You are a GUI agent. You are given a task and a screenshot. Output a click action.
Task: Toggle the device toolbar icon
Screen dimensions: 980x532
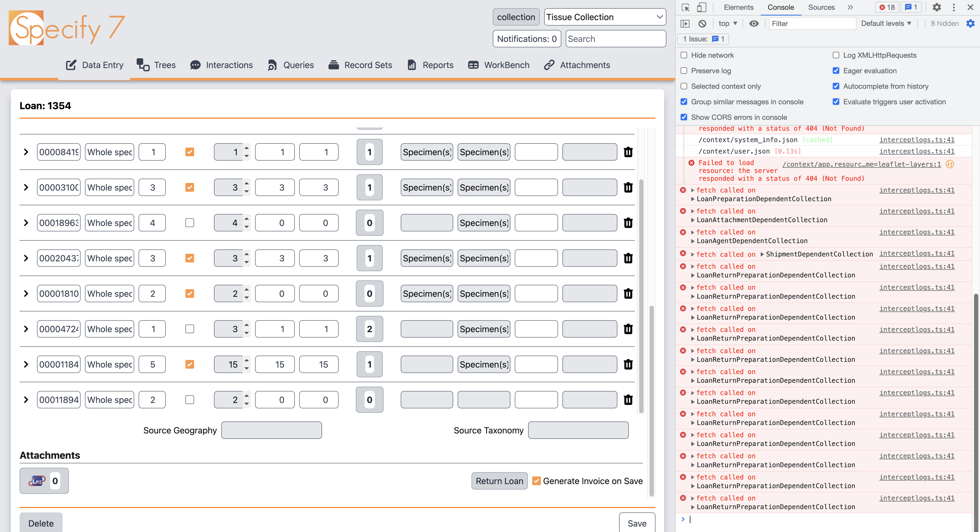(702, 7)
